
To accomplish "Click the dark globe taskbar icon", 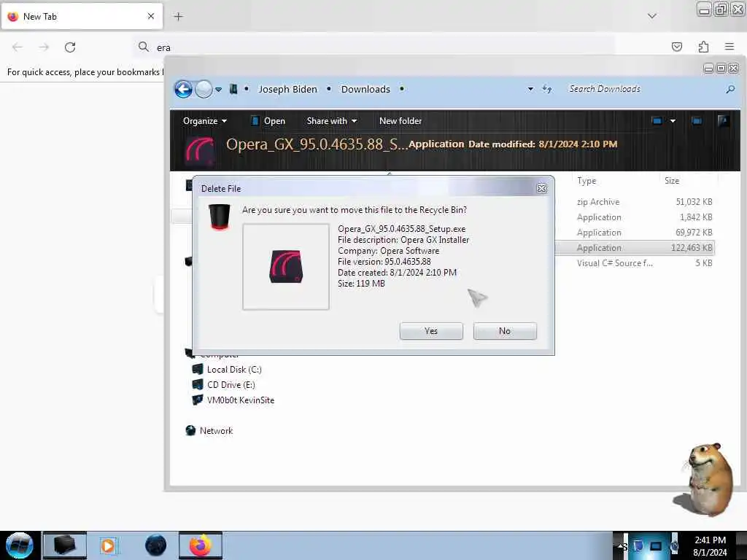I will [155, 545].
